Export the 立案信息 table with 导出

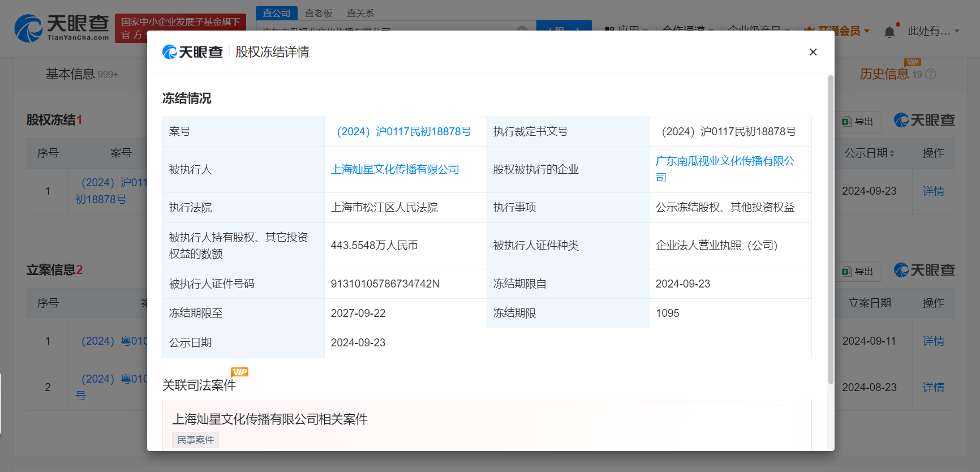pos(858,272)
